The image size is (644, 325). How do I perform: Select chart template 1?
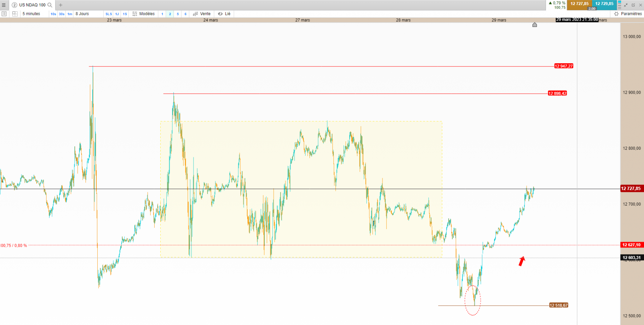(162, 14)
